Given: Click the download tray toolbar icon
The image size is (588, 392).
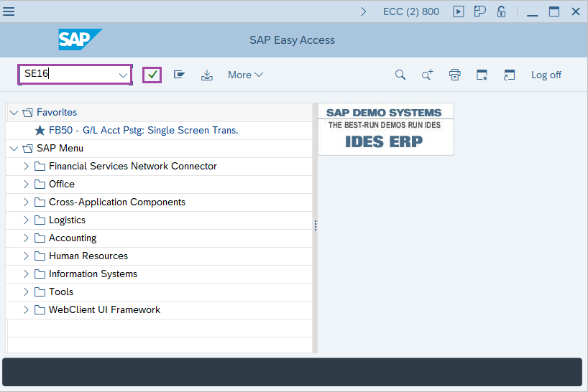Looking at the screenshot, I should pos(206,75).
